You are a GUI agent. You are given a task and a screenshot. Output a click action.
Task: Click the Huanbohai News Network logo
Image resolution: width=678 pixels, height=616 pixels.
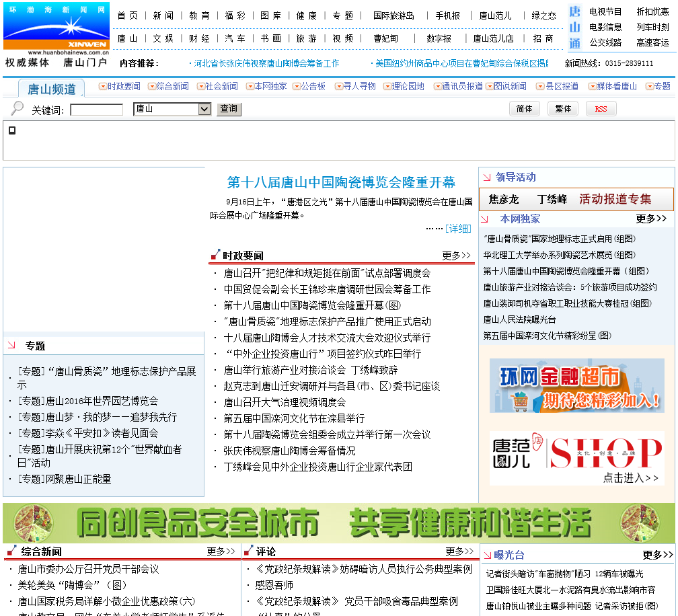tap(57, 28)
